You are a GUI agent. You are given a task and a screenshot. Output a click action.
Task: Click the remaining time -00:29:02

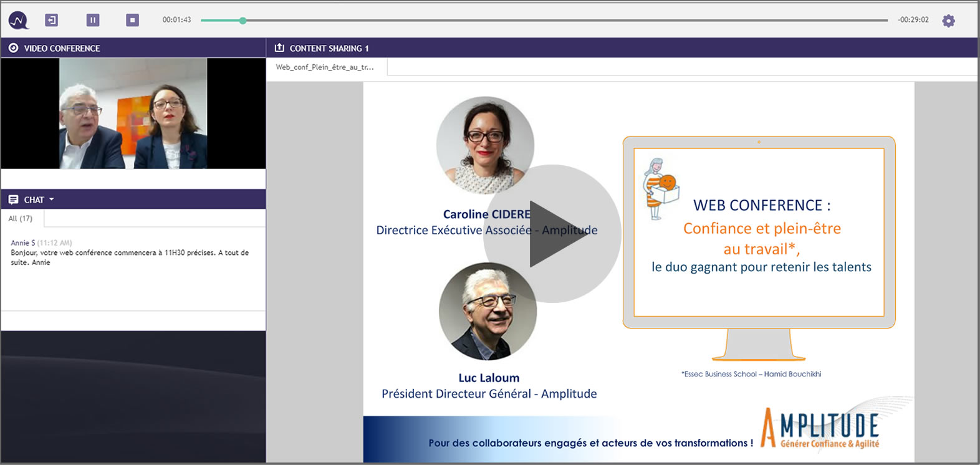(x=913, y=20)
